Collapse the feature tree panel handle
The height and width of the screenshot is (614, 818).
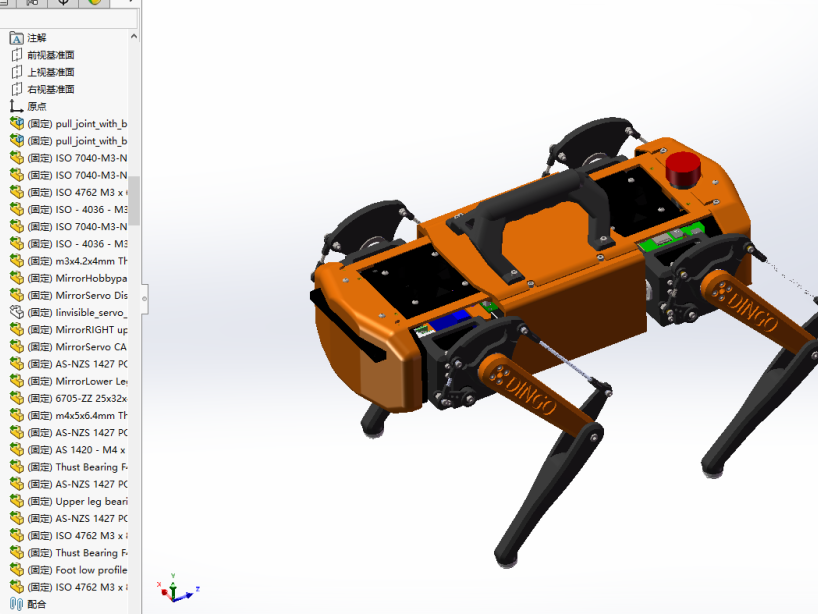coord(145,296)
